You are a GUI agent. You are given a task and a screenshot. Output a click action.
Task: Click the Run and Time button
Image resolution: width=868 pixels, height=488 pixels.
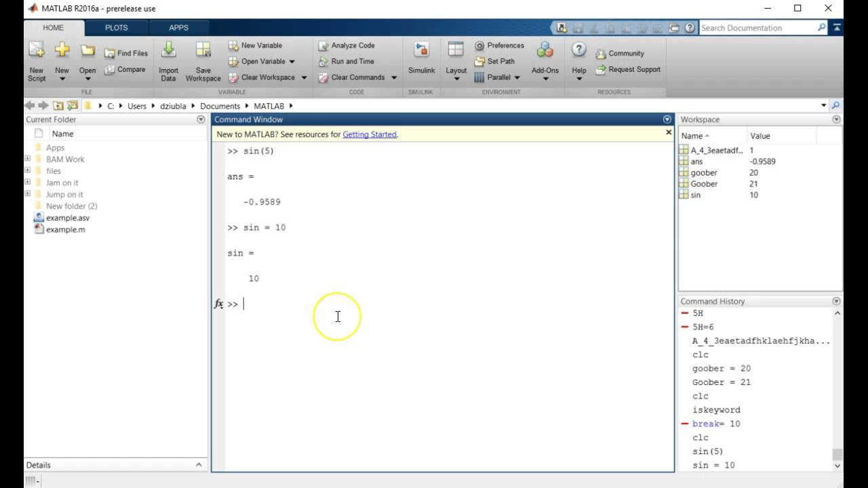(x=346, y=61)
